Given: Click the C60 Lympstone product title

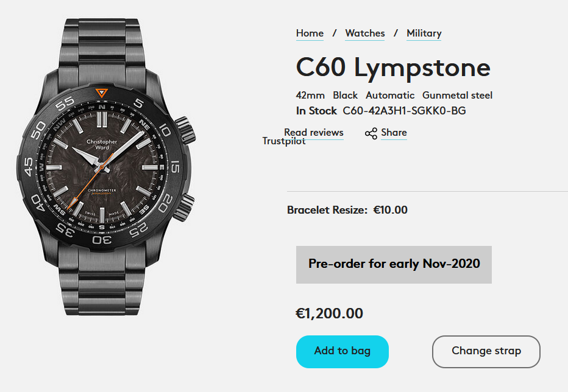Looking at the screenshot, I should point(393,68).
